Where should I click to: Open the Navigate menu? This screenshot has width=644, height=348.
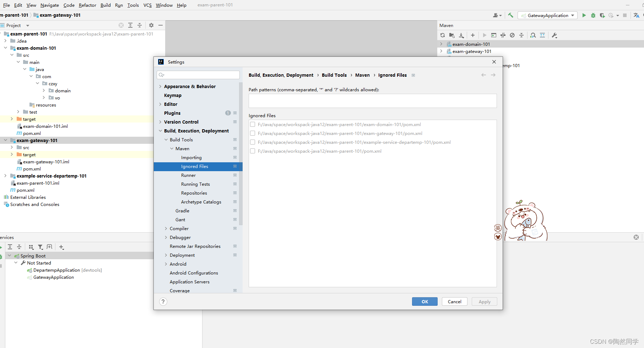pos(50,5)
